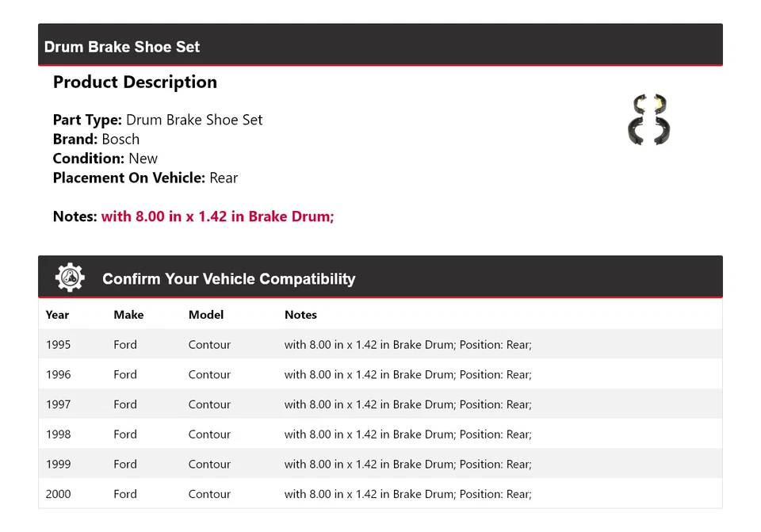Click the Model column header
Viewport: 761px width, 532px height.
coord(206,315)
